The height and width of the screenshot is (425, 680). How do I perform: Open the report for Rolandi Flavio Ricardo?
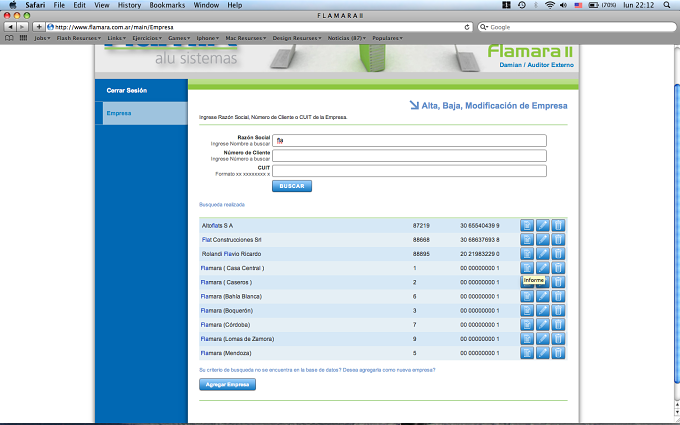click(526, 254)
